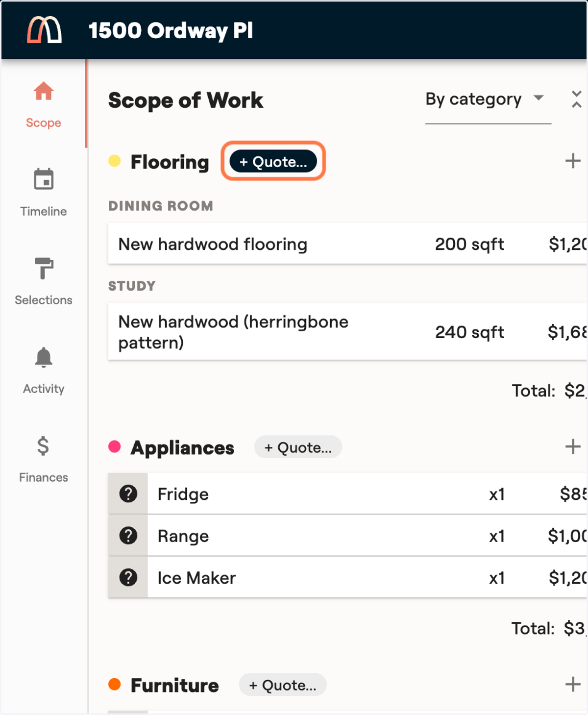The width and height of the screenshot is (588, 715).
Task: Switch to the Activity tab label
Action: [x=44, y=389]
